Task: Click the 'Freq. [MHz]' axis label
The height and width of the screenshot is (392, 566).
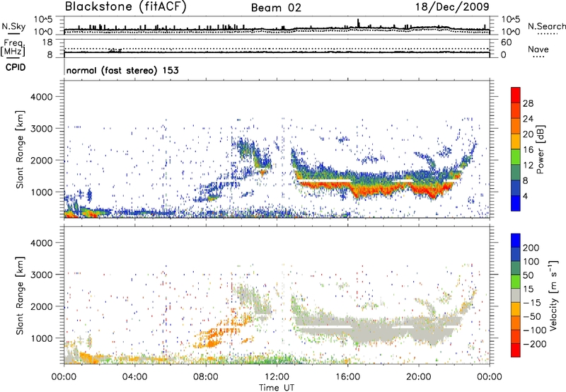Action: (13, 48)
